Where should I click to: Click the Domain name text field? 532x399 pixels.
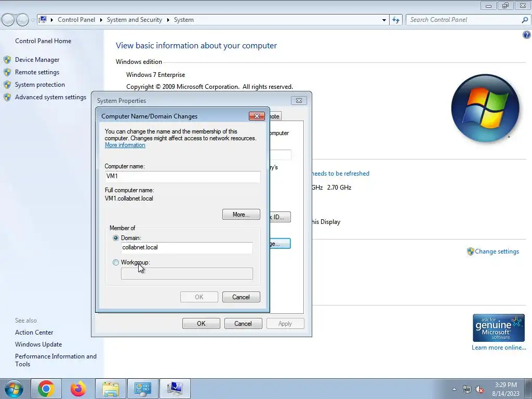coord(187,248)
